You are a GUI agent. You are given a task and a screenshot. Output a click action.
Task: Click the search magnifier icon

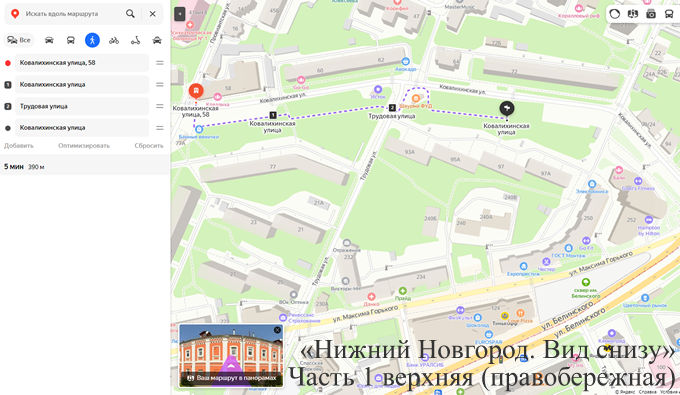[x=130, y=14]
